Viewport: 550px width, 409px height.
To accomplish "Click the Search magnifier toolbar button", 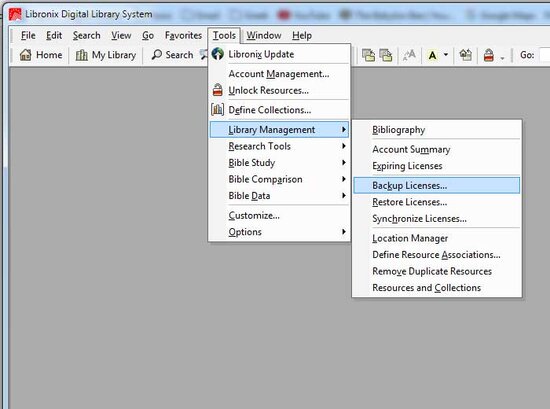I will pos(172,55).
